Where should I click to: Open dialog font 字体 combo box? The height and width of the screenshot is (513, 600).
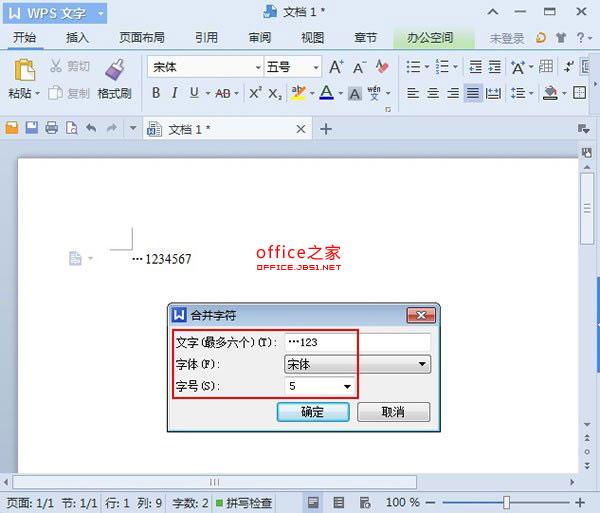(357, 364)
